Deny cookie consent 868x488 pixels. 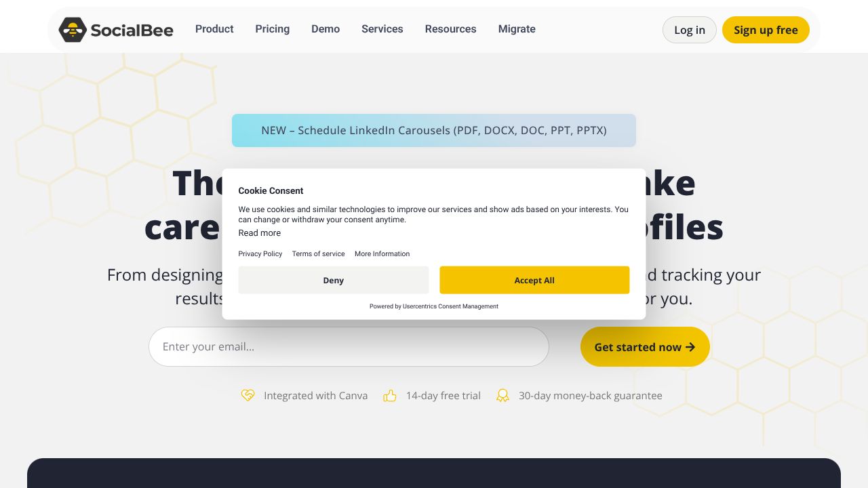tap(334, 280)
